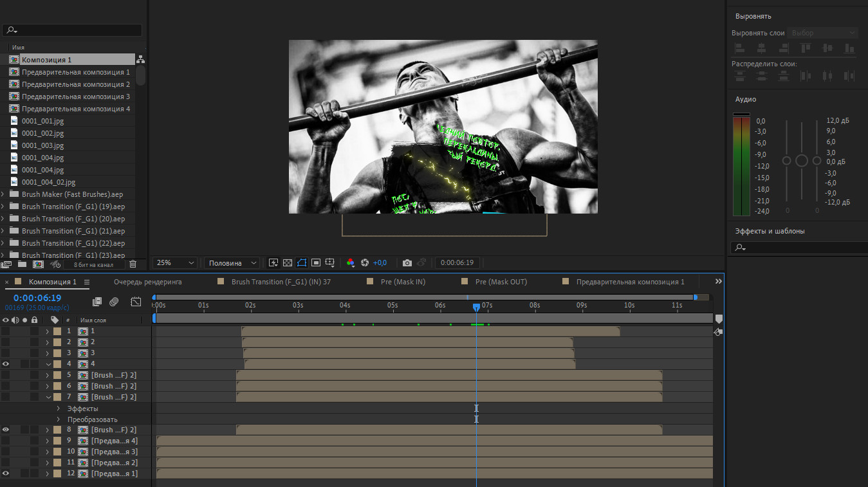Toggle visibility of layer 8 Brush layer
Screen dimensions: 868x487
[6, 430]
